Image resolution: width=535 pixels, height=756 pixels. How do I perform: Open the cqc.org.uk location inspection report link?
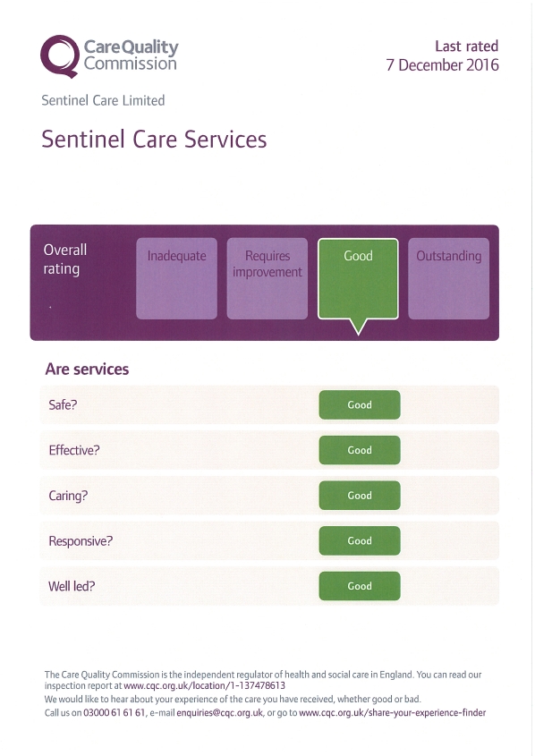click(204, 685)
